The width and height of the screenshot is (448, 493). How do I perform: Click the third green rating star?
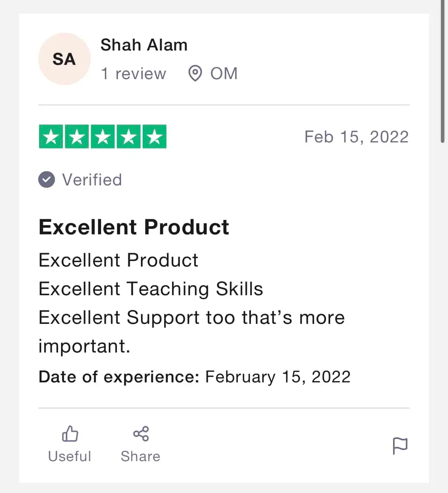(x=103, y=136)
